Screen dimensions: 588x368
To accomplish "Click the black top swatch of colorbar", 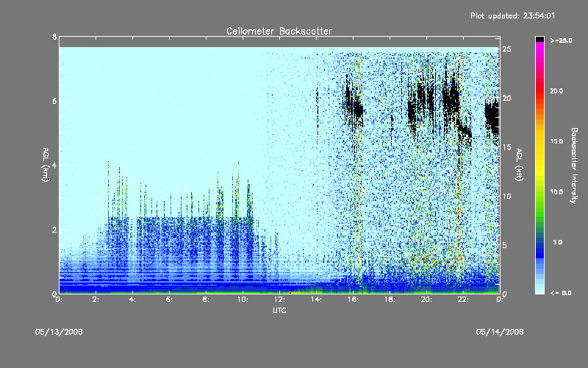I will (539, 39).
